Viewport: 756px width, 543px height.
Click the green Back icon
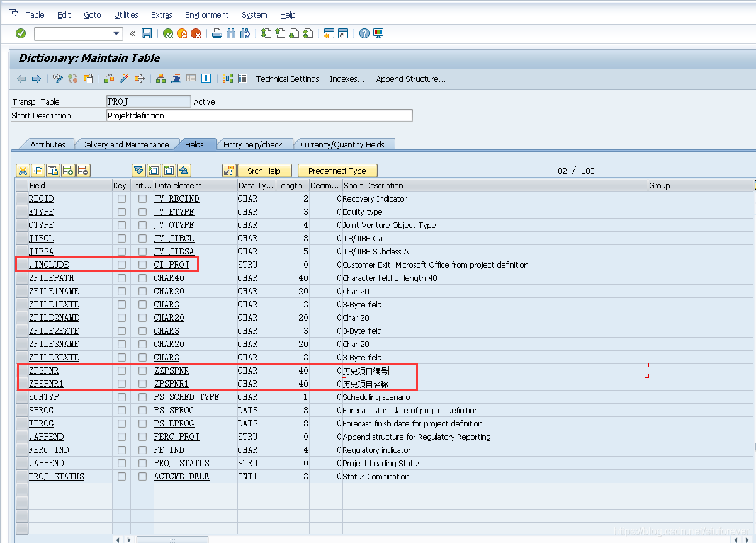click(x=168, y=33)
